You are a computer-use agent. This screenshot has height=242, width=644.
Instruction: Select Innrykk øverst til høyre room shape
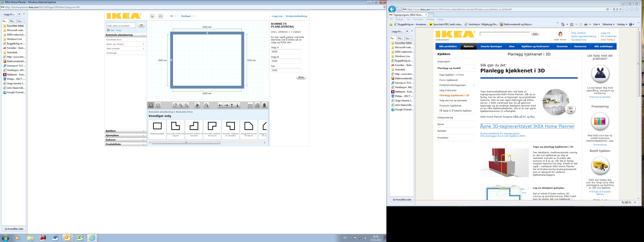[175, 129]
